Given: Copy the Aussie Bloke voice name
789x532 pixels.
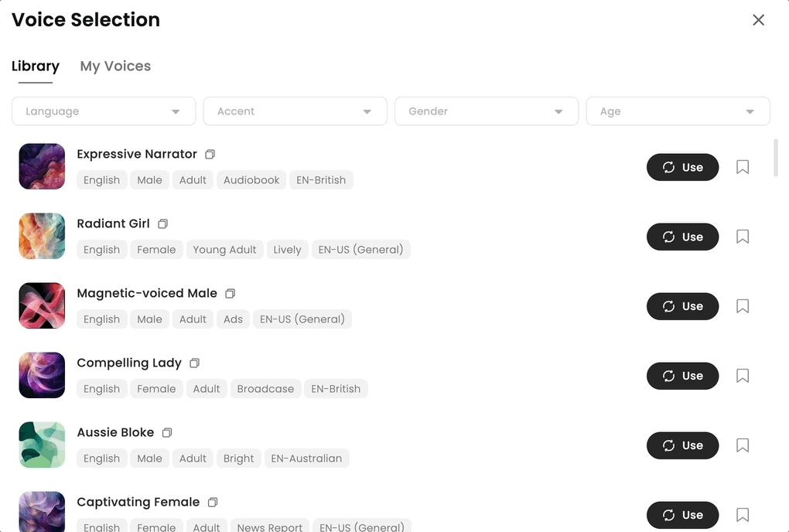Looking at the screenshot, I should [167, 433].
